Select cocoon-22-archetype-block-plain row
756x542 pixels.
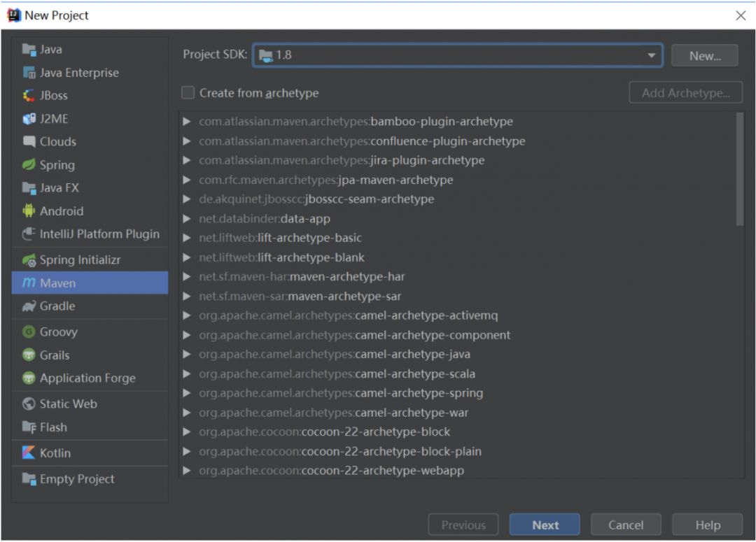[x=462, y=451]
